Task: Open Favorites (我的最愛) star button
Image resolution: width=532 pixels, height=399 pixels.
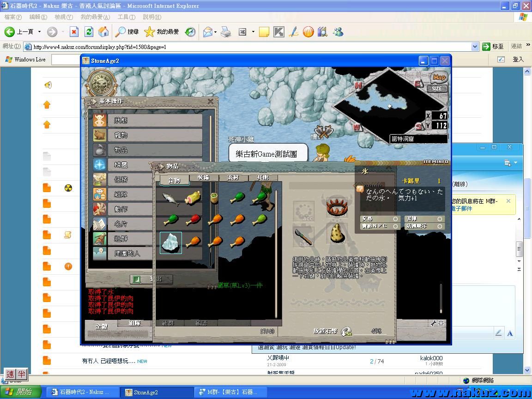Action: point(162,32)
